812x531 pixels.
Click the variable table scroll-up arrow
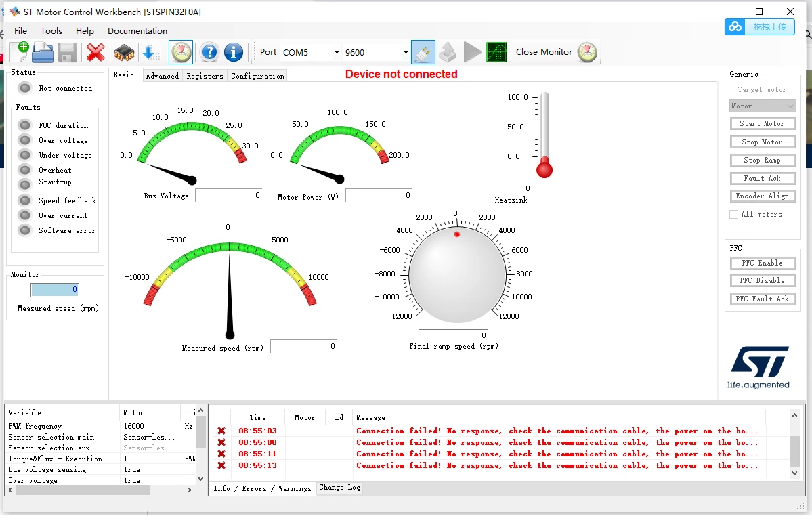tap(201, 411)
